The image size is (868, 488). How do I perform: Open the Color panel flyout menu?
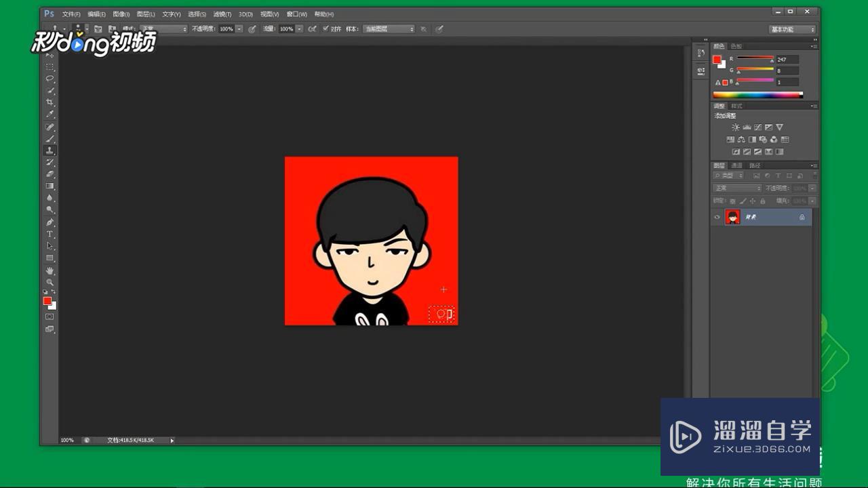813,46
